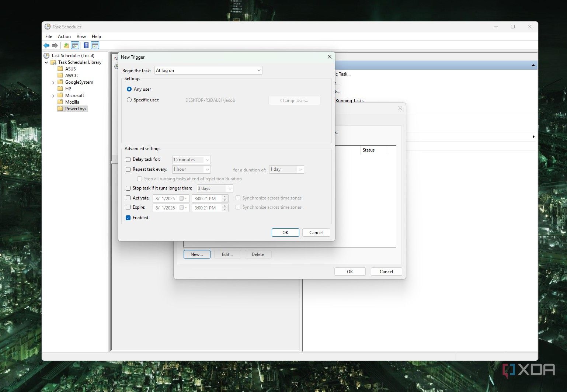Select the Any user radio button
Screen dimensions: 567x392
129,89
